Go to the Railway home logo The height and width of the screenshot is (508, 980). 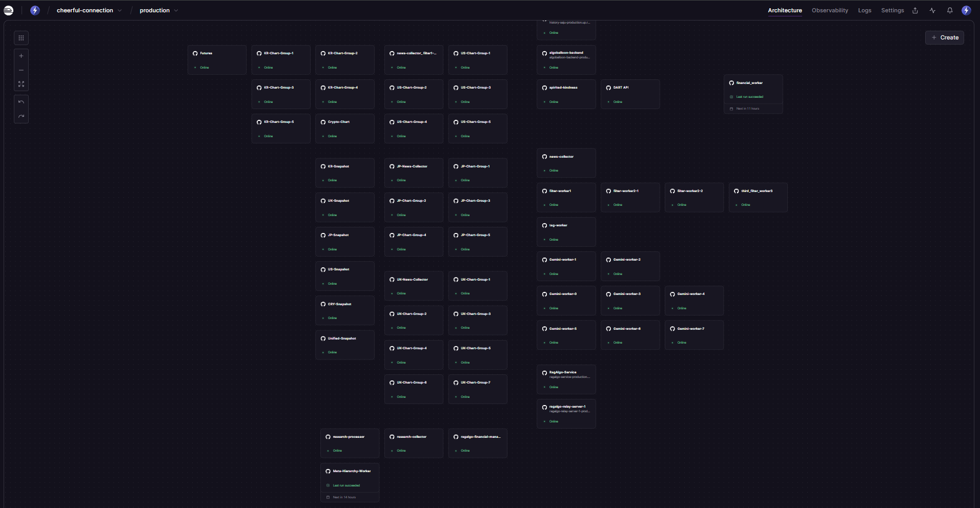coord(9,10)
